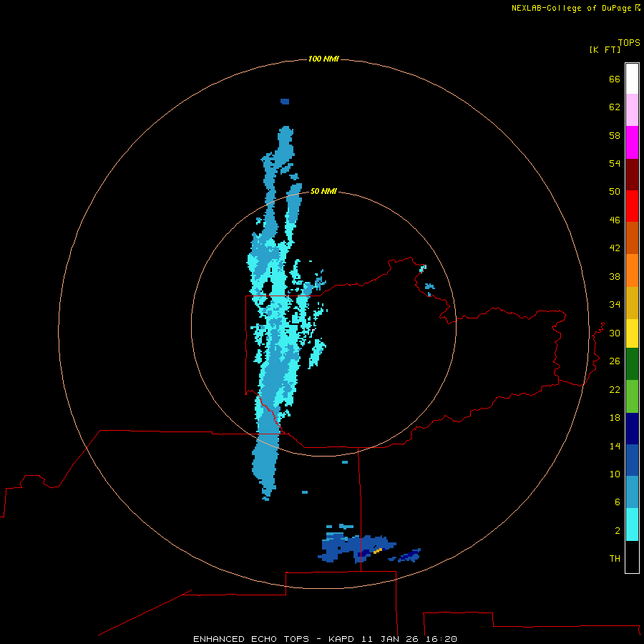
Task: Click the 66 legend value label
Action: coord(615,79)
